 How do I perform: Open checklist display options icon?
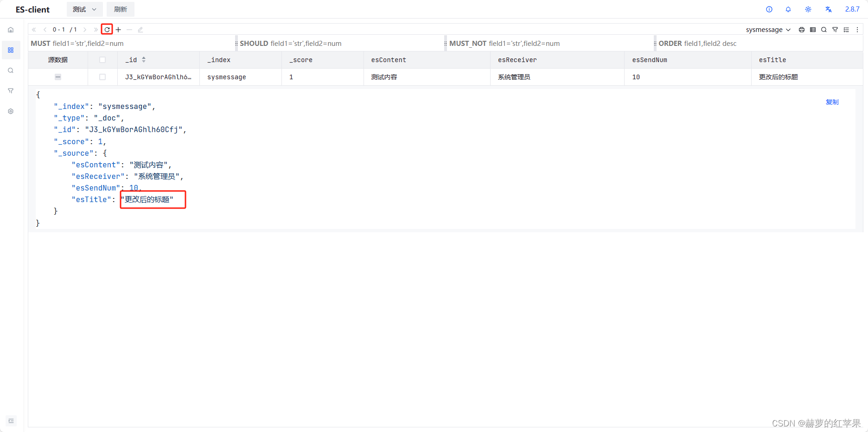[x=846, y=30]
